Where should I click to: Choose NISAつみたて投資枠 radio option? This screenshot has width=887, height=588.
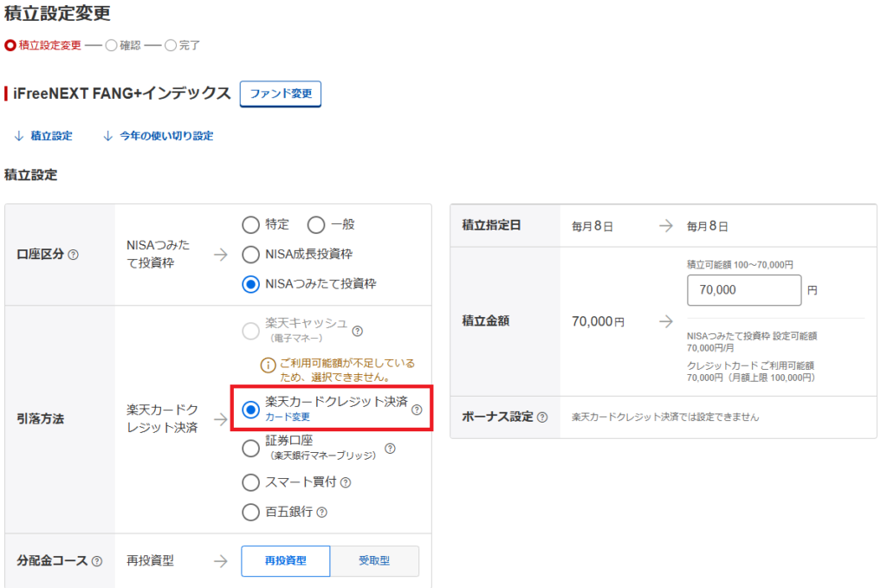(250, 284)
